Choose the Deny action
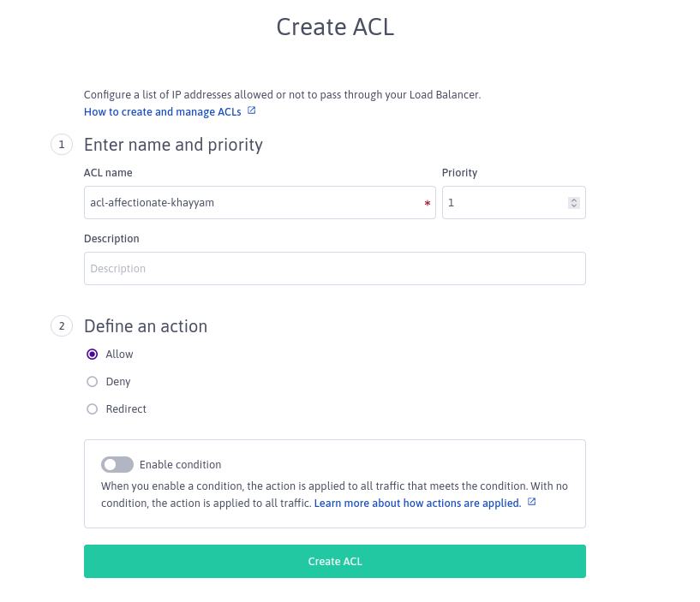The width and height of the screenshot is (700, 602). pos(93,382)
